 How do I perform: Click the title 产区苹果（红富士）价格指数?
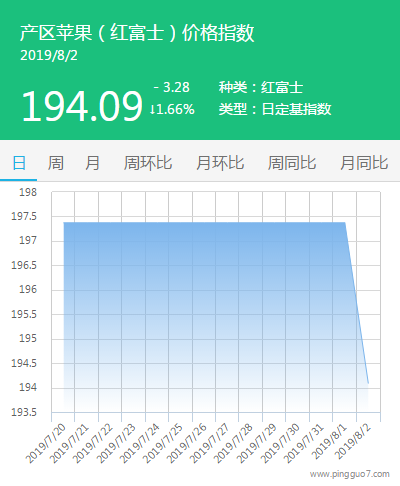137,33
